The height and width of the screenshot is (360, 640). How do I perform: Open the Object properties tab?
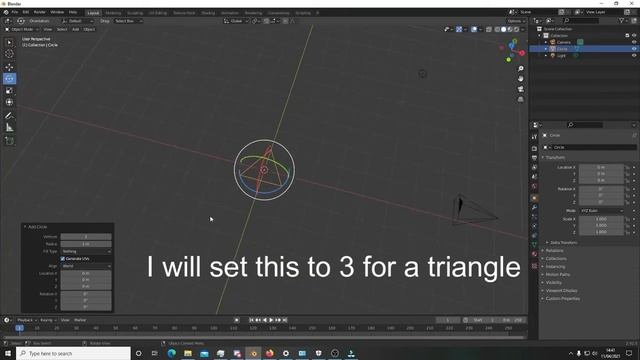(x=534, y=198)
